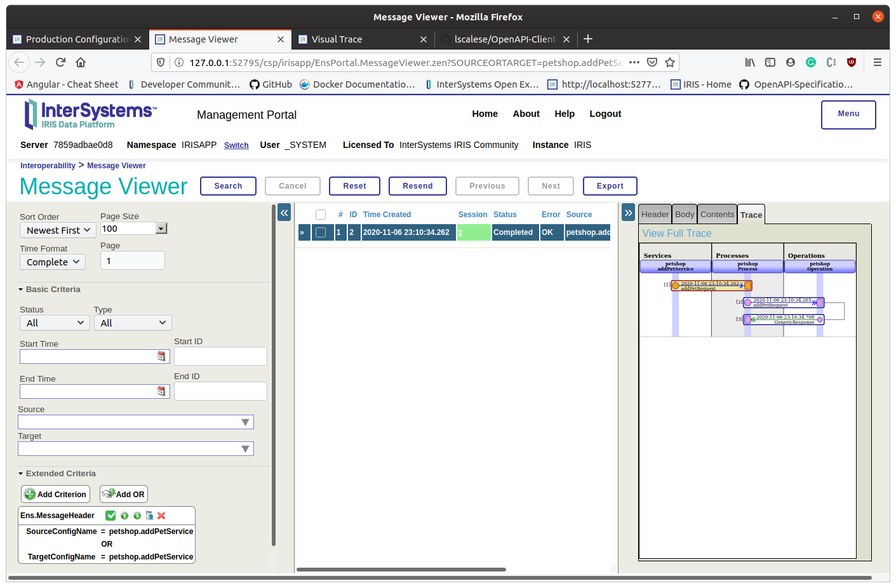Open the Ens.MessageHeader criterion details icon
The height and width of the screenshot is (588, 896).
(149, 516)
